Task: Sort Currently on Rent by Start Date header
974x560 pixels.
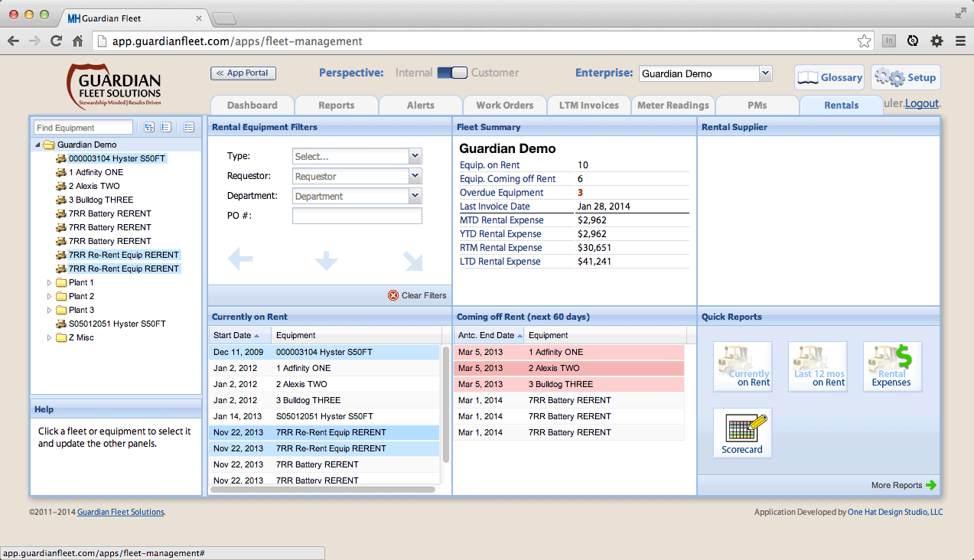Action: (239, 335)
